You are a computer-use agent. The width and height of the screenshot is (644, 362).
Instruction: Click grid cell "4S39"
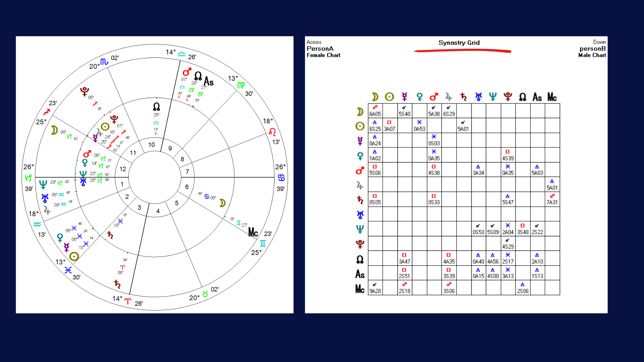508,155
